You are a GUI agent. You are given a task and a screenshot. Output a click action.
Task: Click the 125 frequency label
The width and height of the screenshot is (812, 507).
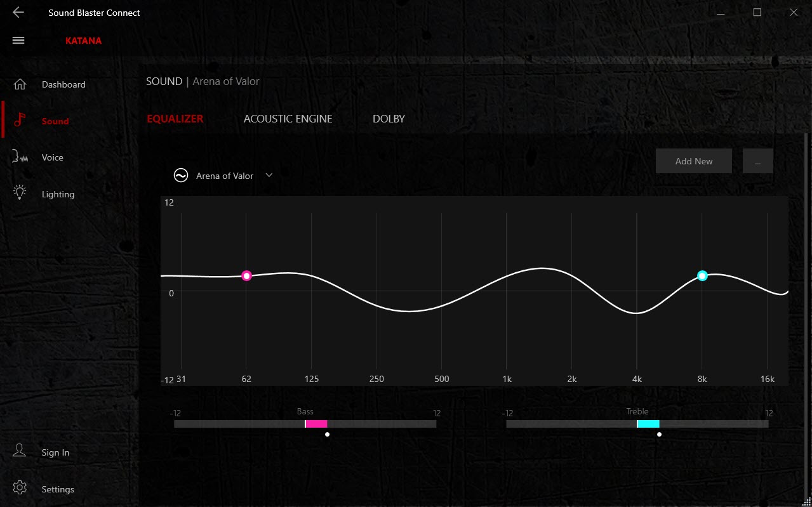click(x=311, y=379)
